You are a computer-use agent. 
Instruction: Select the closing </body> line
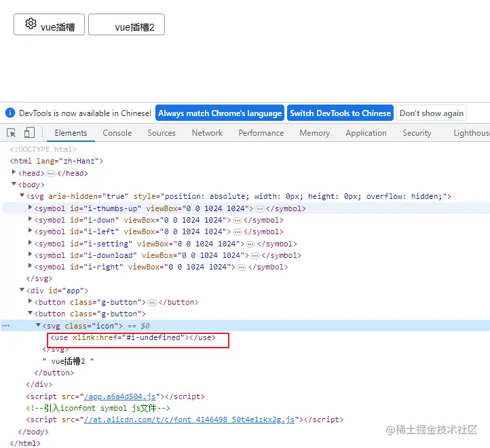33,432
